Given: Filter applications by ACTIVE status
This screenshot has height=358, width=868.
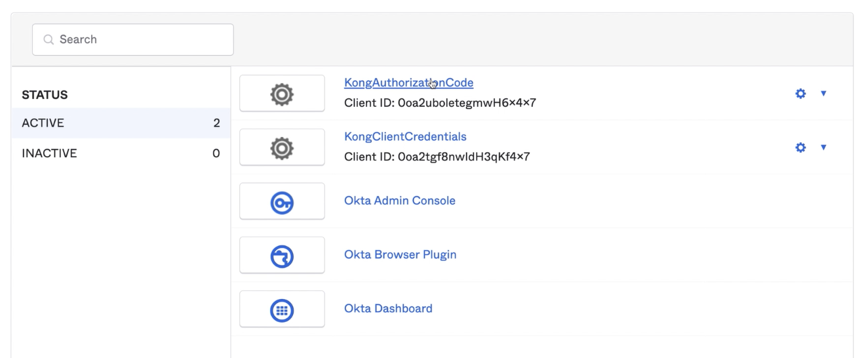Looking at the screenshot, I should [x=43, y=123].
